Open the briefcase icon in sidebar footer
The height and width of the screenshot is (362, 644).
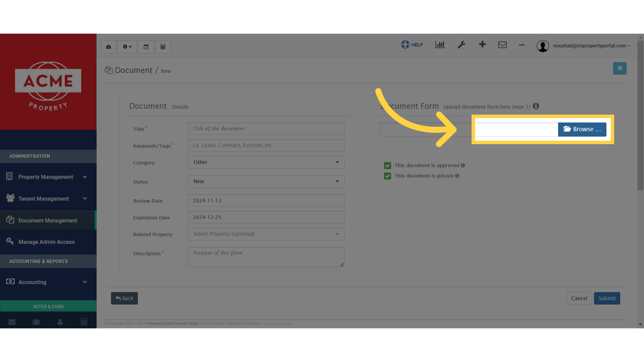point(36,322)
